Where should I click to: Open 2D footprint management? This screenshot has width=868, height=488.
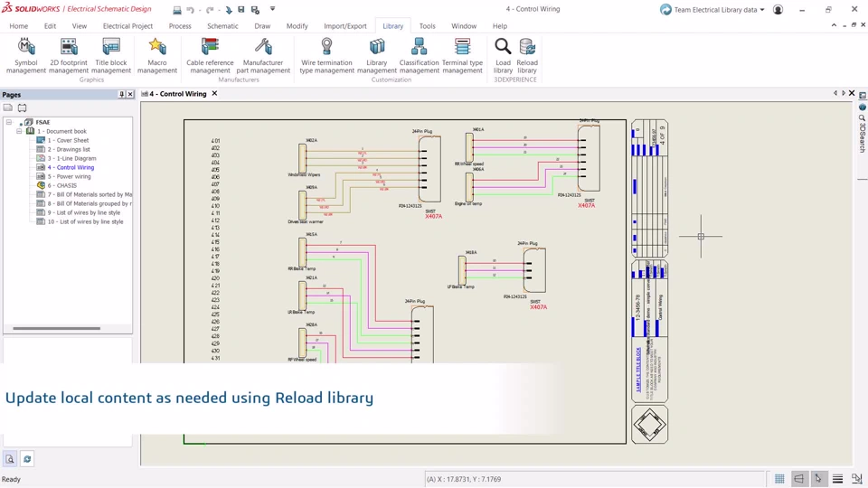(x=69, y=55)
